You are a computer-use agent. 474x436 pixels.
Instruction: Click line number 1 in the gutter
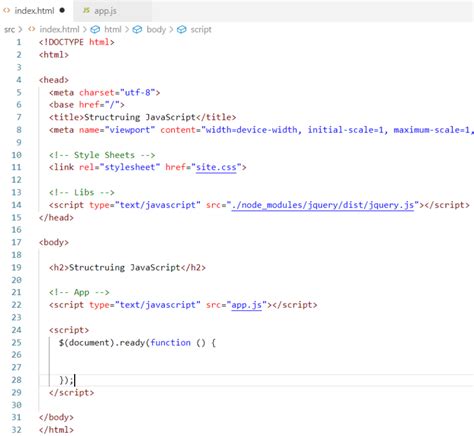click(19, 42)
